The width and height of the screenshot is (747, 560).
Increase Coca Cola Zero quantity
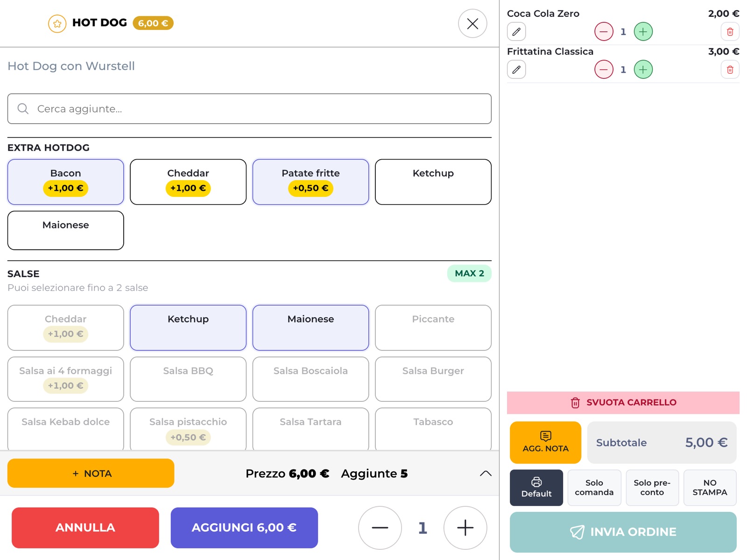click(x=643, y=32)
